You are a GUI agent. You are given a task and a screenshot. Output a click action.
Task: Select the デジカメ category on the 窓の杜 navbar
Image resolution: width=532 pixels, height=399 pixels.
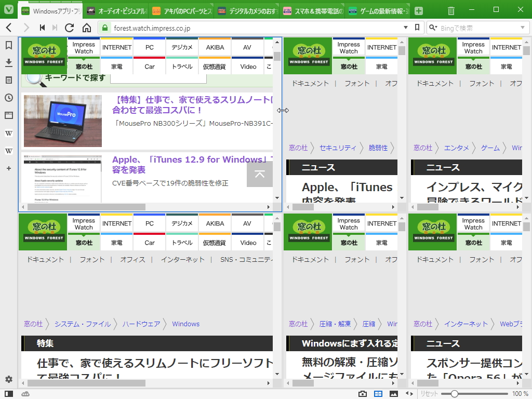pyautogui.click(x=182, y=47)
